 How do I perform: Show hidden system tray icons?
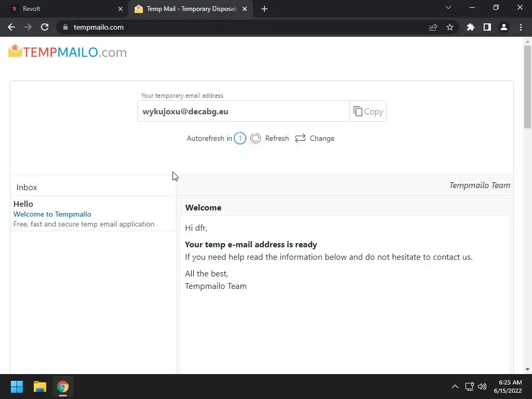coord(455,387)
